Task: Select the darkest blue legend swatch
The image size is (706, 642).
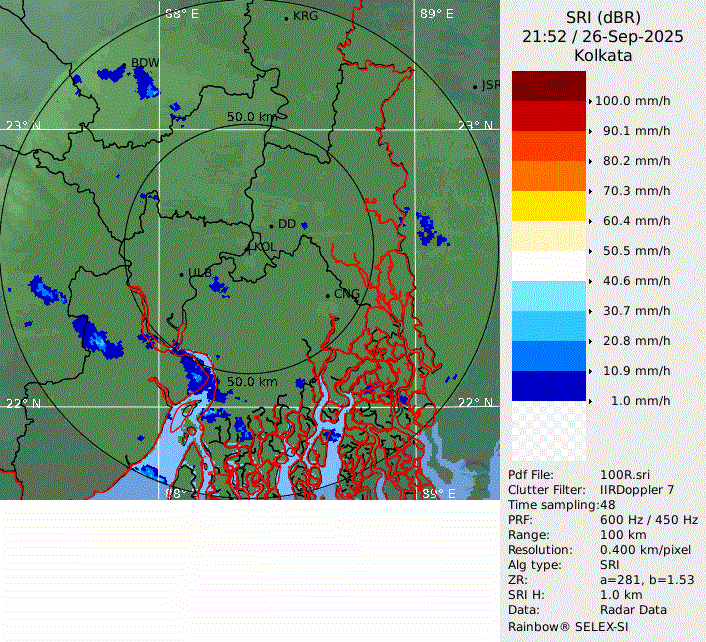Action: tap(548, 386)
